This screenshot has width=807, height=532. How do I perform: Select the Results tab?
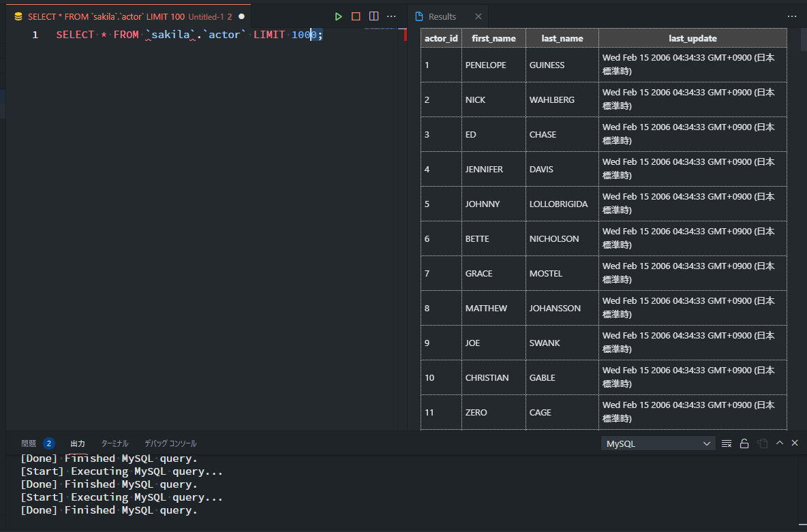pos(448,16)
